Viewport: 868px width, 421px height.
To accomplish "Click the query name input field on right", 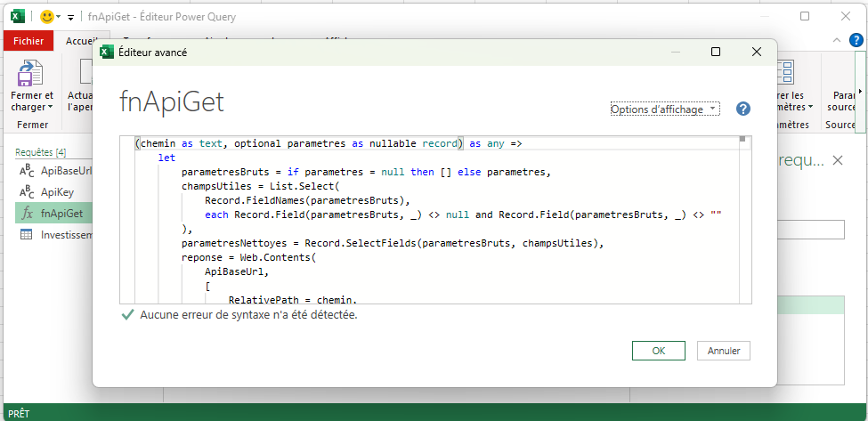I will 810,230.
